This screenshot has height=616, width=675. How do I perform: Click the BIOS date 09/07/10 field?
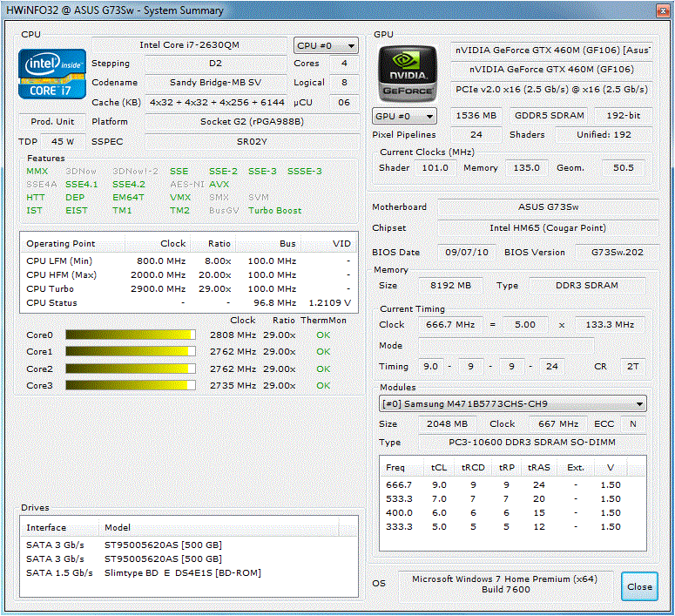[x=467, y=252]
